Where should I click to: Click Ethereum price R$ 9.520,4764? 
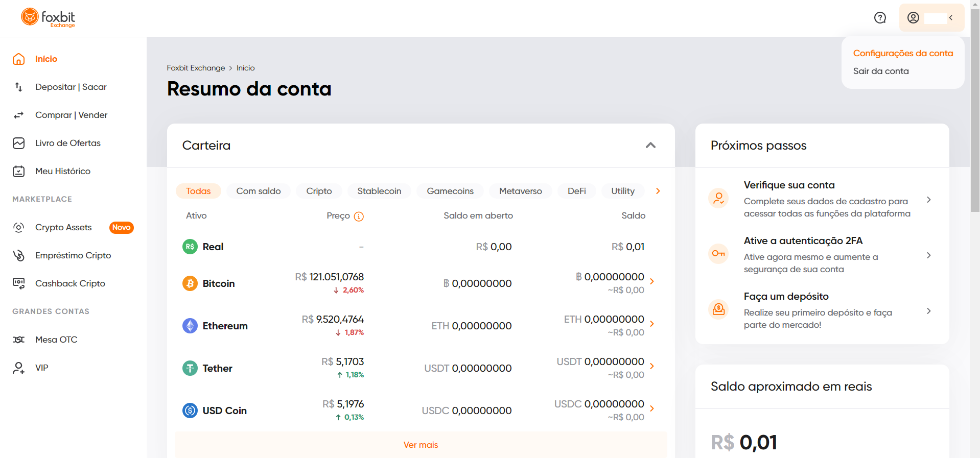tap(333, 319)
